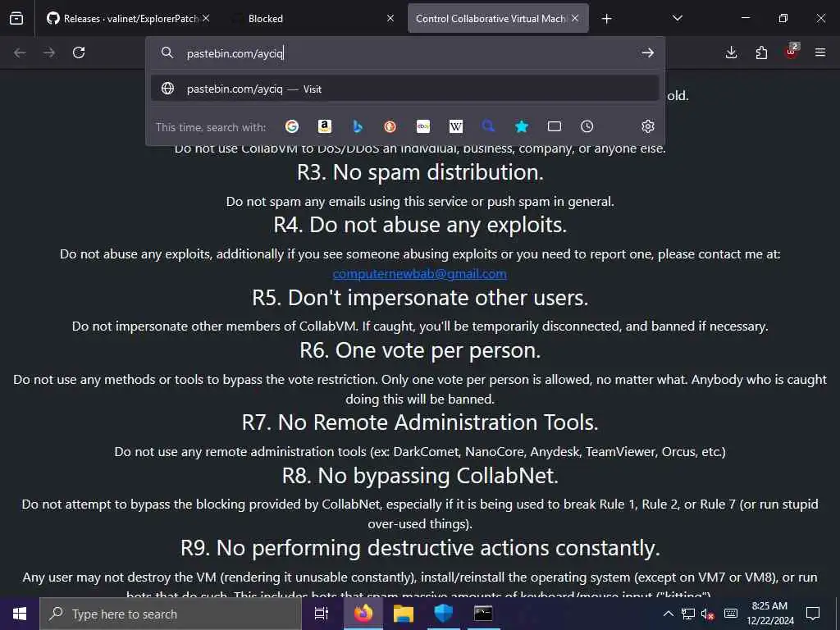Click the network icon in system tray

tap(688, 614)
